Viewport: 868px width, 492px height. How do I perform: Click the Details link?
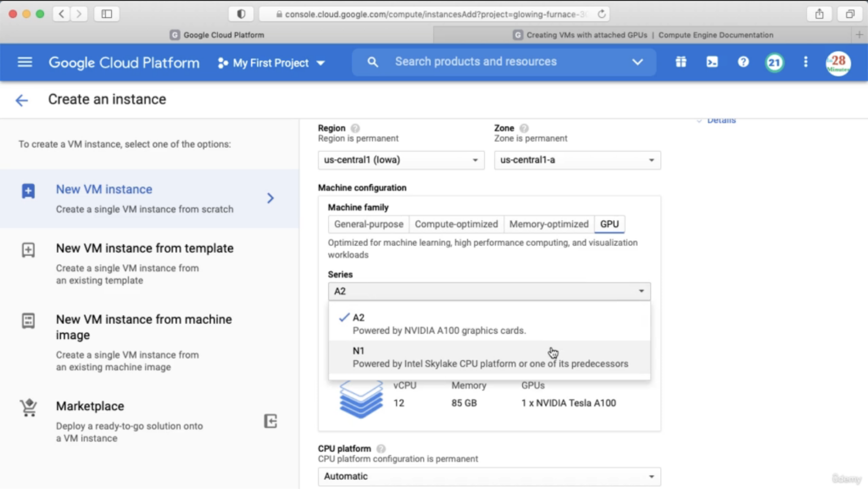(x=721, y=121)
